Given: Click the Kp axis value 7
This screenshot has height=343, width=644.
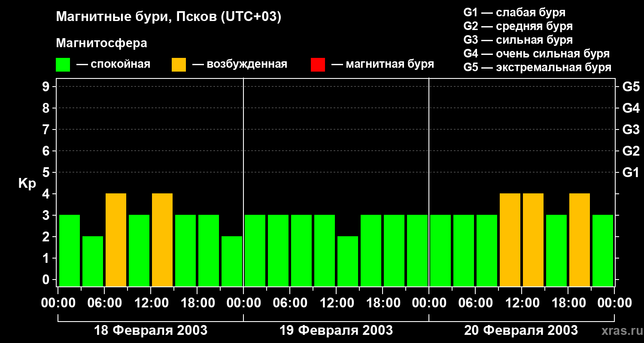Looking at the screenshot, I should [x=47, y=130].
